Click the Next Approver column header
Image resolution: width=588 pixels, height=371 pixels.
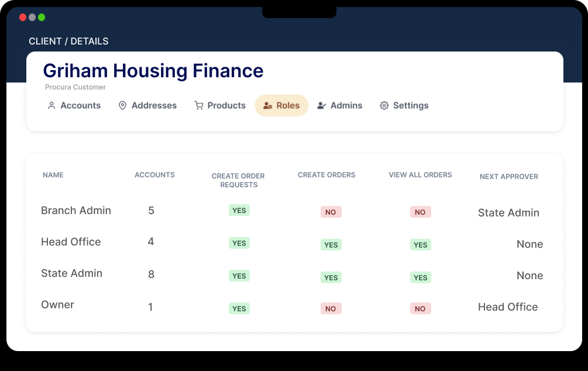[508, 177]
